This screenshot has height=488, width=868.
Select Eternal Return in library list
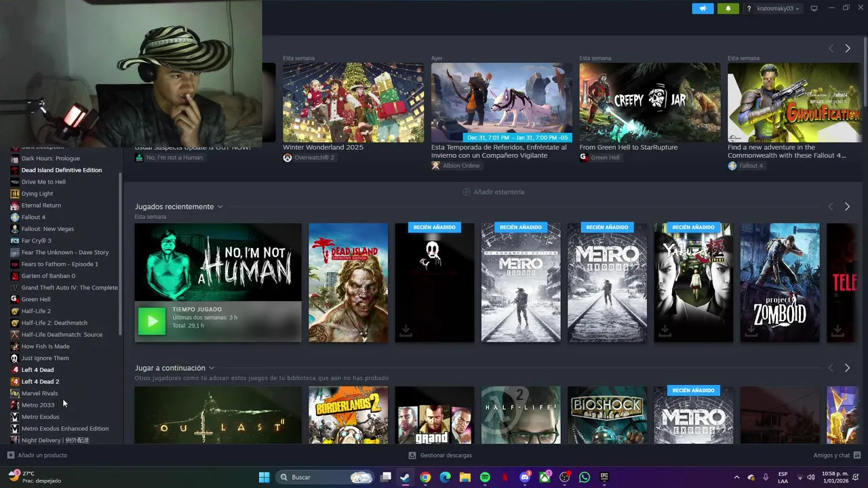click(x=41, y=205)
